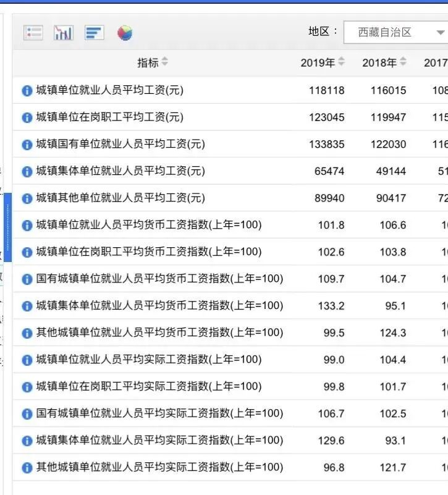Click the 2019 value 133.2
This screenshot has height=495, width=448.
click(331, 306)
